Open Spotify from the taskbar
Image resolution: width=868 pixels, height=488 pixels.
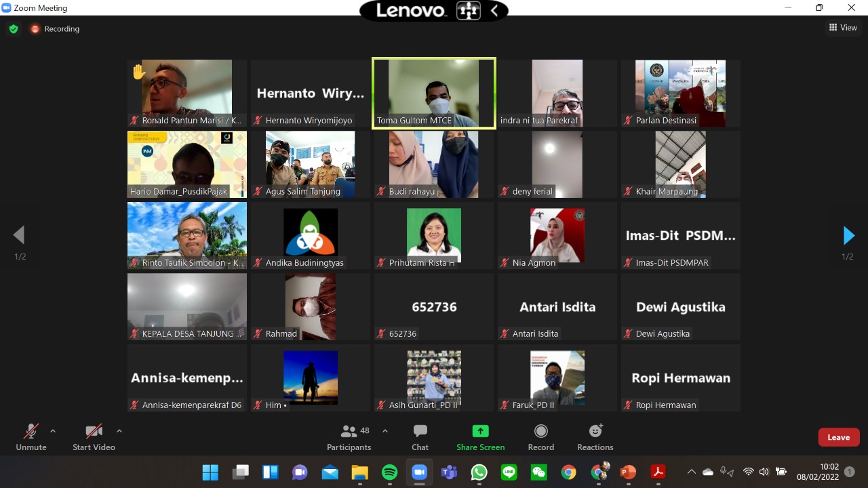[389, 472]
